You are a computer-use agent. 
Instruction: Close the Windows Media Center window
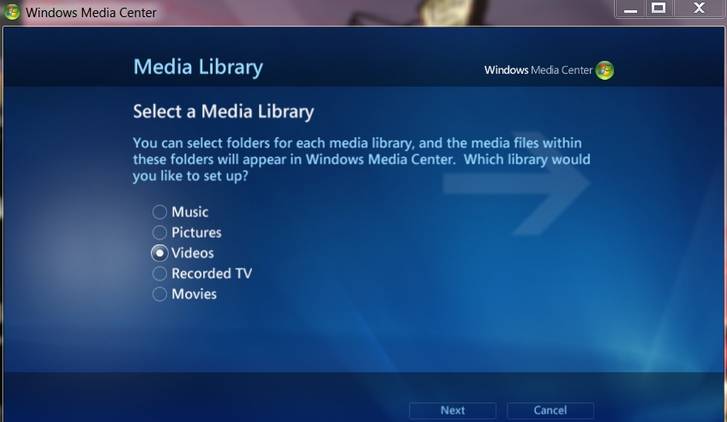point(699,9)
